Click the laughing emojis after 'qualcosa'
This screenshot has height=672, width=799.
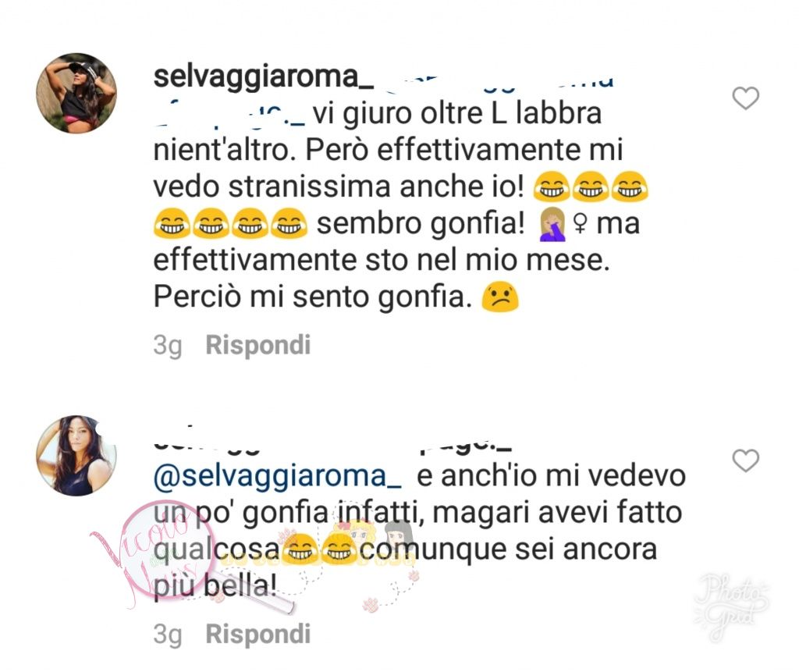tap(320, 549)
